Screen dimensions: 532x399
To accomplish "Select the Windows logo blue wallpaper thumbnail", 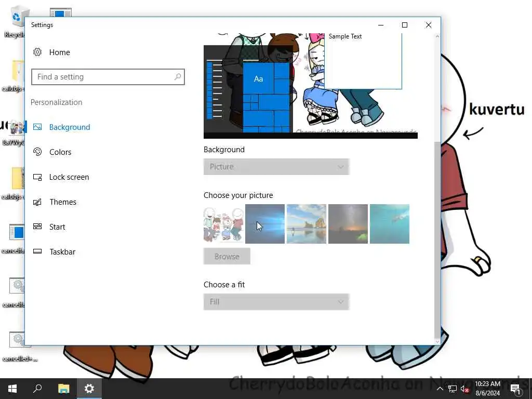I will click(264, 224).
